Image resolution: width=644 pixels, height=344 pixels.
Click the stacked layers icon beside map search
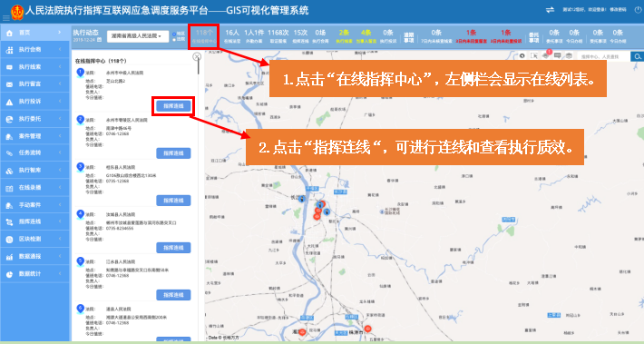pyautogui.click(x=569, y=55)
